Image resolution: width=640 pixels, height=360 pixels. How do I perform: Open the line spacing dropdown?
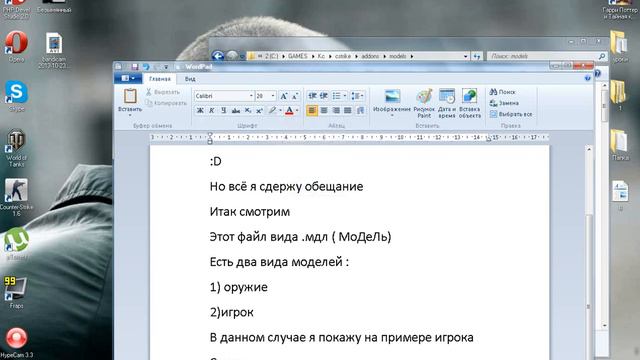tap(357, 96)
